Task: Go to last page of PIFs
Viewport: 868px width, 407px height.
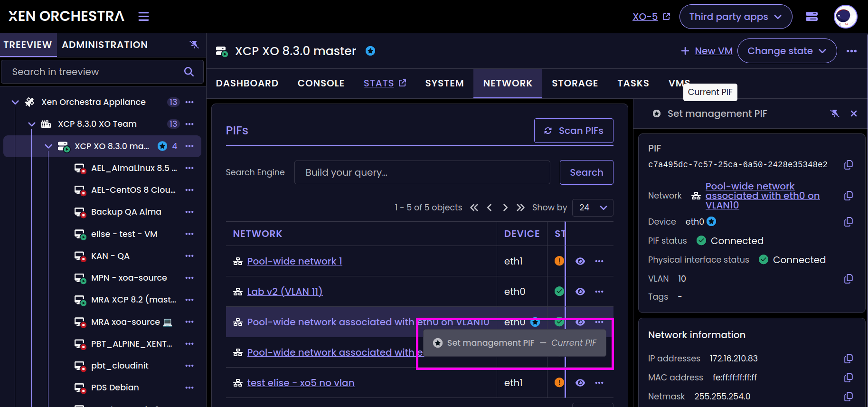Action: click(521, 208)
